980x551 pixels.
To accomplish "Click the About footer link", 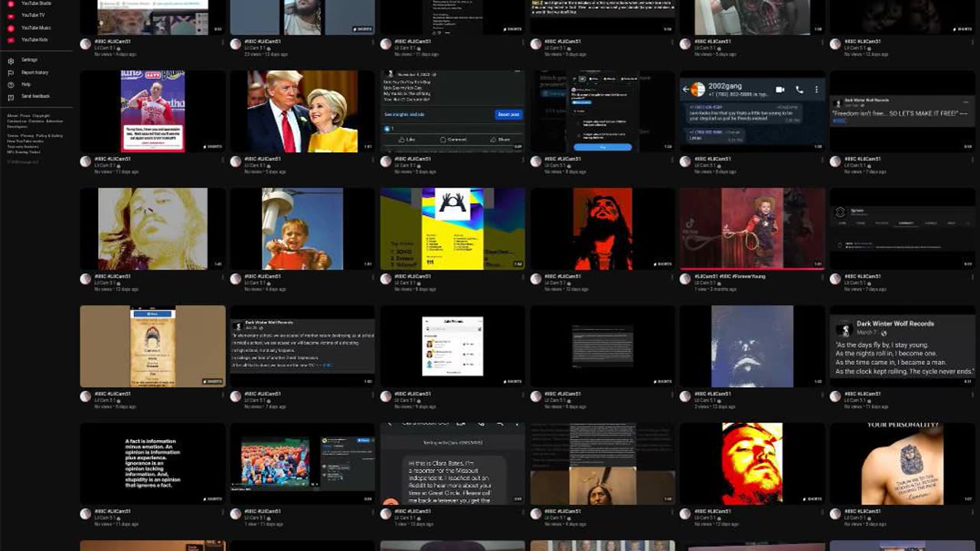I will pos(12,116).
